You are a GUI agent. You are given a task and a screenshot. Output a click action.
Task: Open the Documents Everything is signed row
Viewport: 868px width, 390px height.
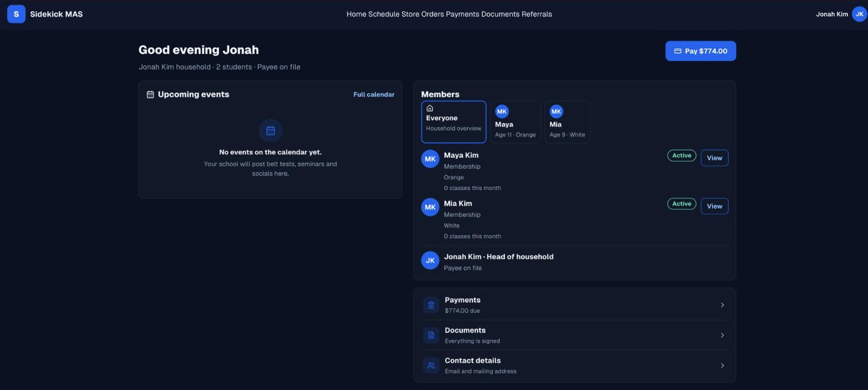tap(575, 335)
